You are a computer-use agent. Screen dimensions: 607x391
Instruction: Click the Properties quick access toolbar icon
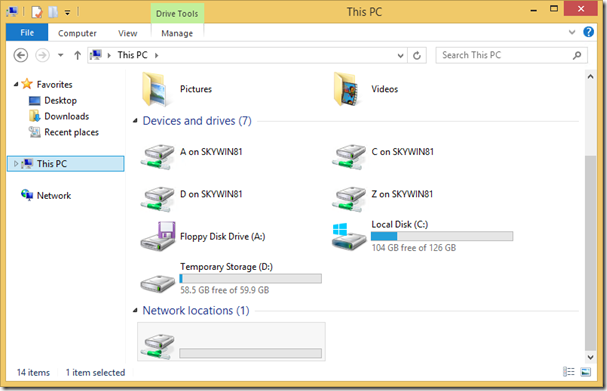(37, 12)
